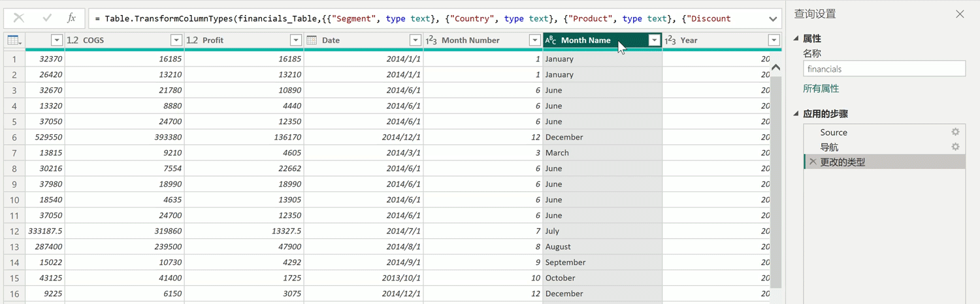The width and height of the screenshot is (980, 304).
Task: Delete the 更改的类型 step X icon
Action: (x=813, y=162)
